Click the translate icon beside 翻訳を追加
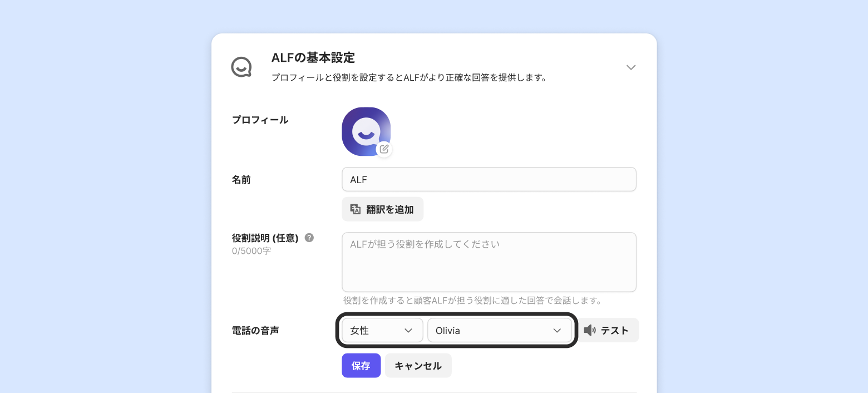The image size is (868, 393). click(x=356, y=209)
